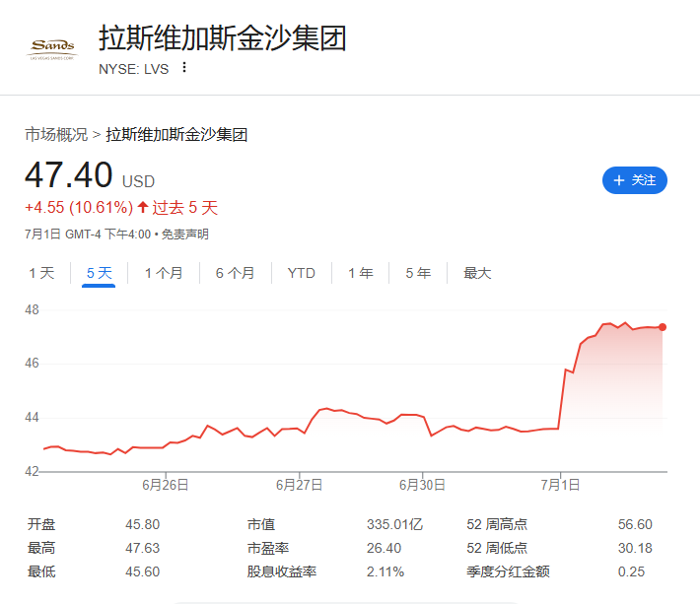Click the 市值 value 335.01亿
This screenshot has width=700, height=604.
coord(394,524)
